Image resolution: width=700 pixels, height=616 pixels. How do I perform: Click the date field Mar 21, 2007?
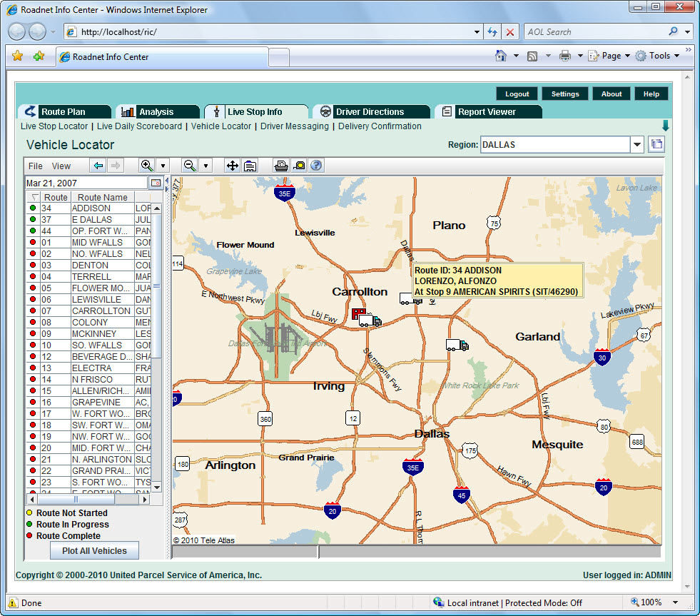click(86, 183)
